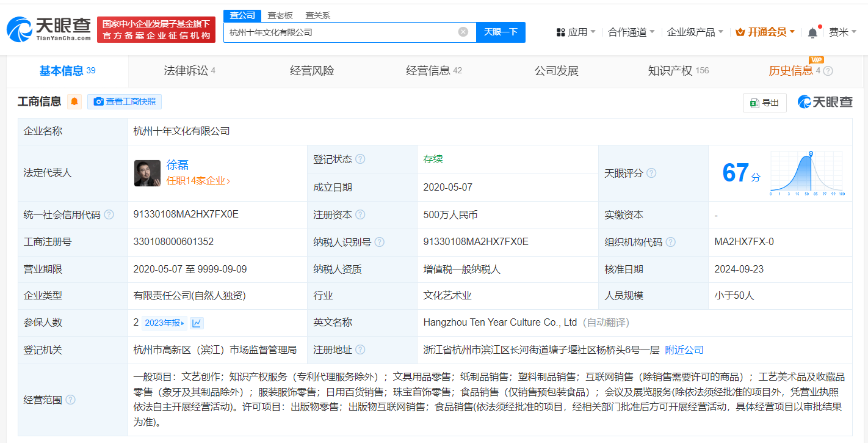This screenshot has width=868, height=443.
Task: Click the help icon next to 注册资本
Action: [x=360, y=214]
